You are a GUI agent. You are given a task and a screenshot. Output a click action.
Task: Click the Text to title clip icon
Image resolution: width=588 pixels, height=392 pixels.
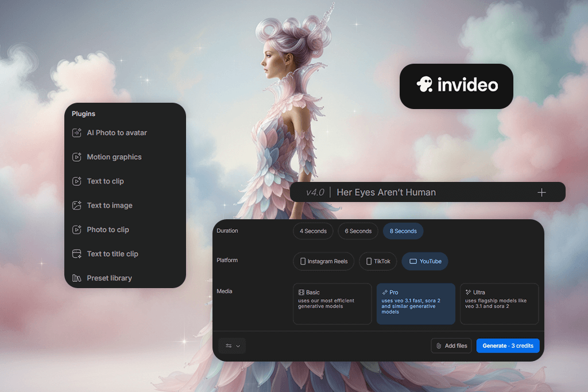(x=76, y=254)
